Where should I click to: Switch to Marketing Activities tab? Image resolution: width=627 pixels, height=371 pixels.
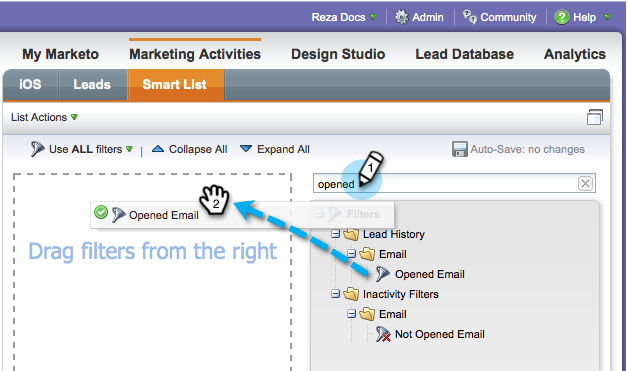pyautogui.click(x=195, y=54)
